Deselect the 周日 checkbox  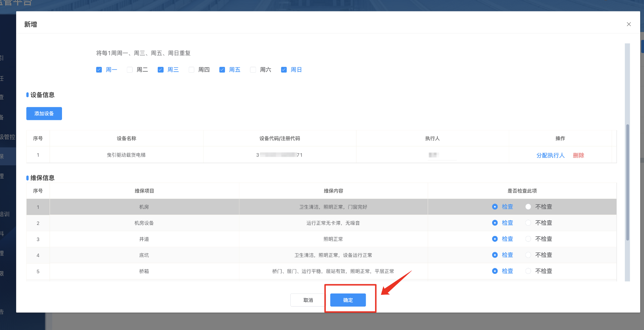tap(284, 70)
